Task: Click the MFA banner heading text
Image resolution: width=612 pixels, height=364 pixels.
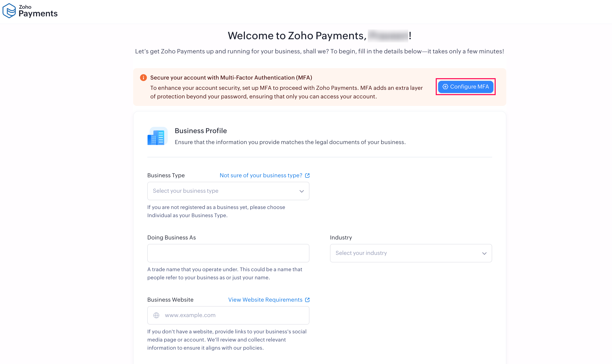Action: point(231,78)
